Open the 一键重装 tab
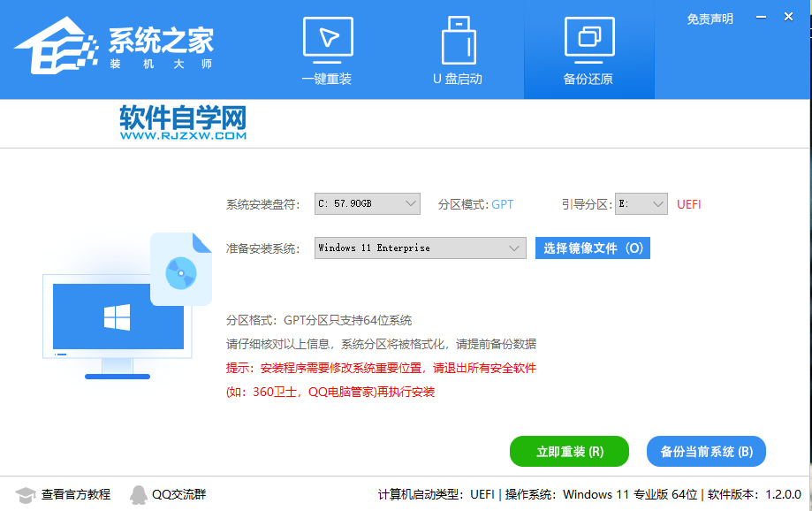The height and width of the screenshot is (511, 812). [327, 50]
